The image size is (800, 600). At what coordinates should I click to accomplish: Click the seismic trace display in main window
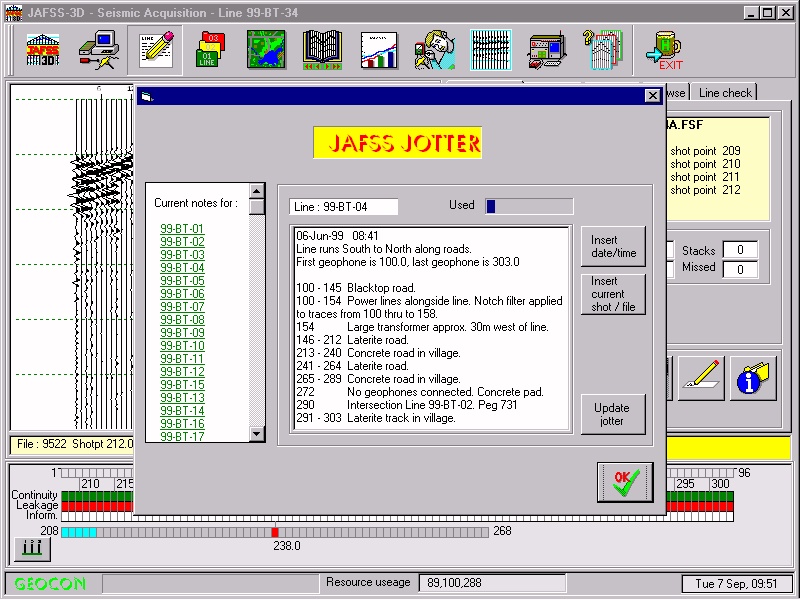72,258
